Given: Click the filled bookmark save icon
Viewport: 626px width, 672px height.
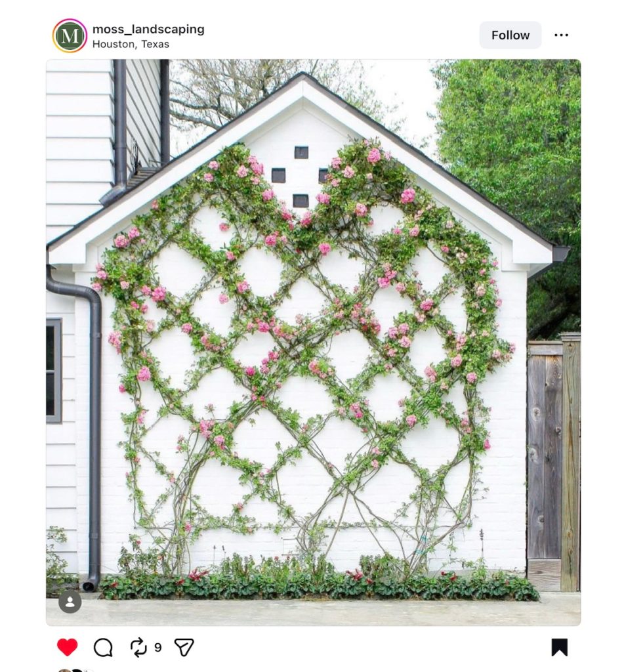Looking at the screenshot, I should coord(559,647).
